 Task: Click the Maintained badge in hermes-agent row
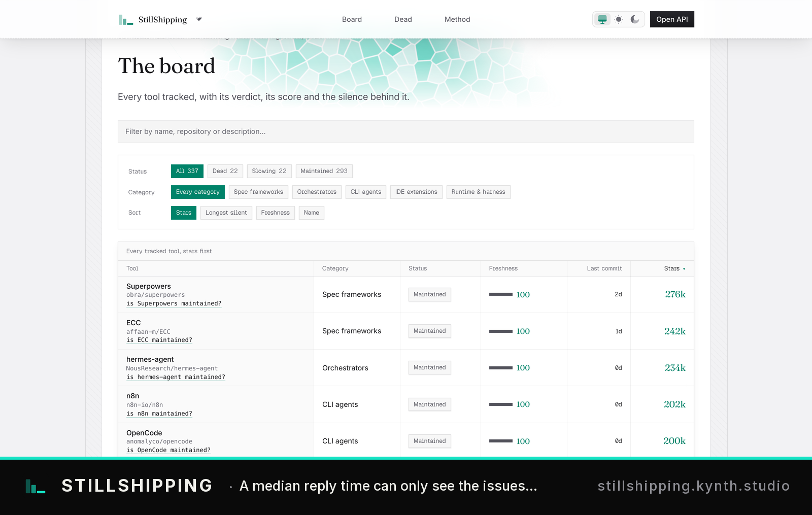(x=430, y=367)
